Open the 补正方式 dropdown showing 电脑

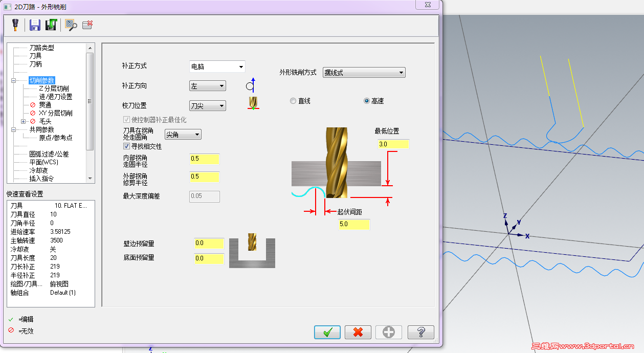point(217,67)
